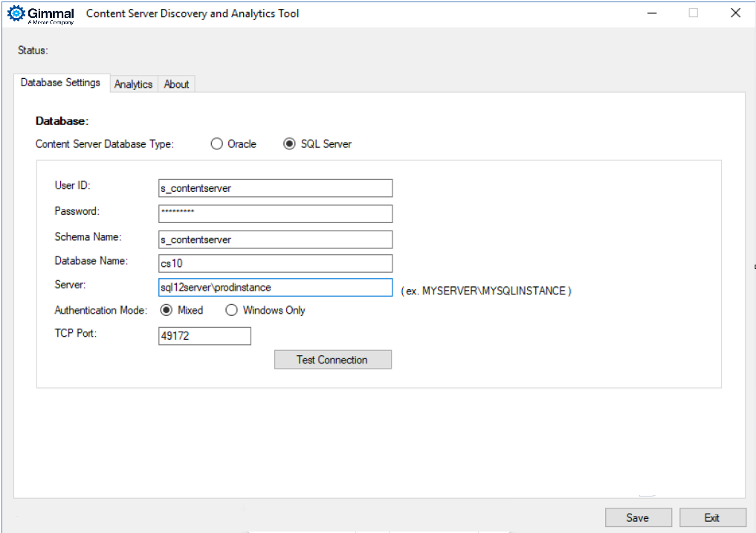Choose Oracle as database type
The width and height of the screenshot is (756, 533).
click(x=217, y=144)
